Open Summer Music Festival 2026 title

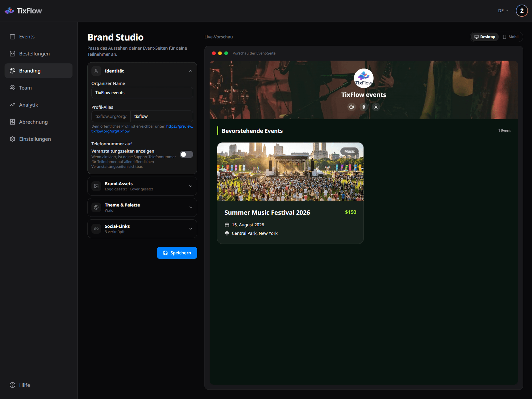pos(267,213)
